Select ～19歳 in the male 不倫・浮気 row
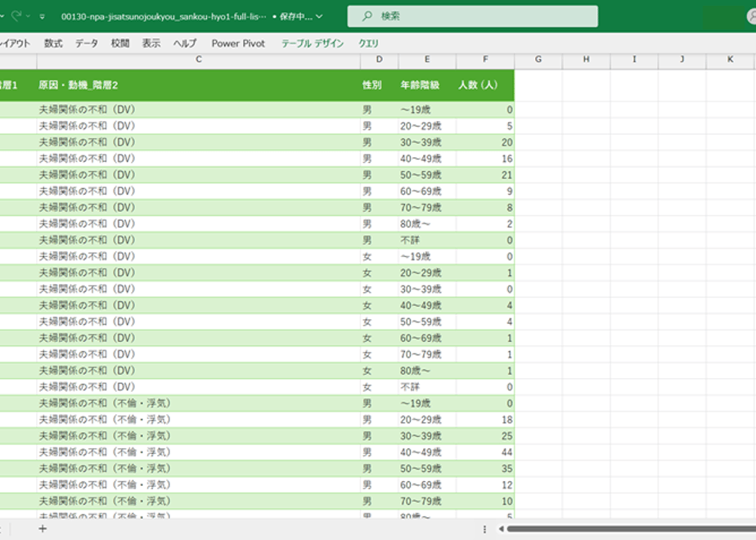 pos(427,403)
